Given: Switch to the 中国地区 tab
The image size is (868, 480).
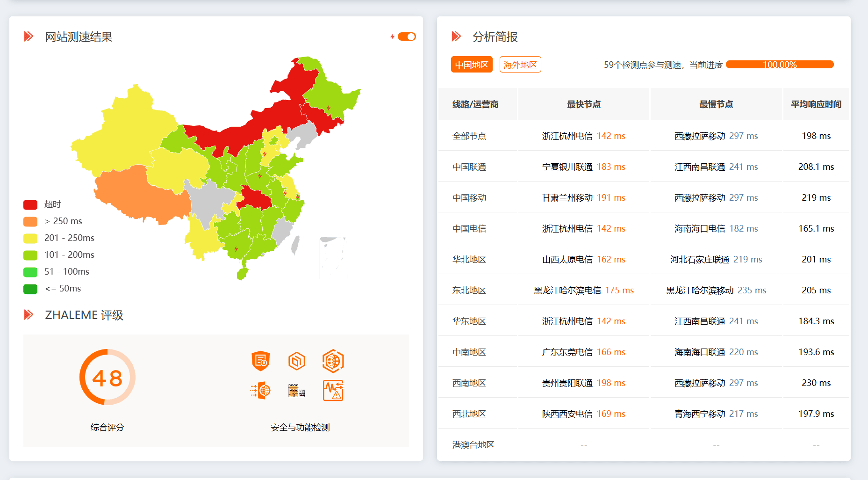Looking at the screenshot, I should pyautogui.click(x=472, y=65).
